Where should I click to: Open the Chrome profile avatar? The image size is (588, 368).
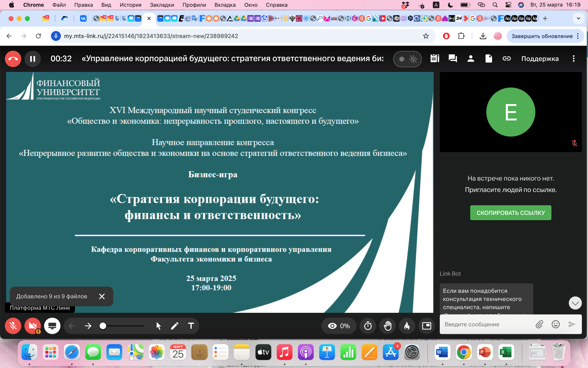(498, 36)
